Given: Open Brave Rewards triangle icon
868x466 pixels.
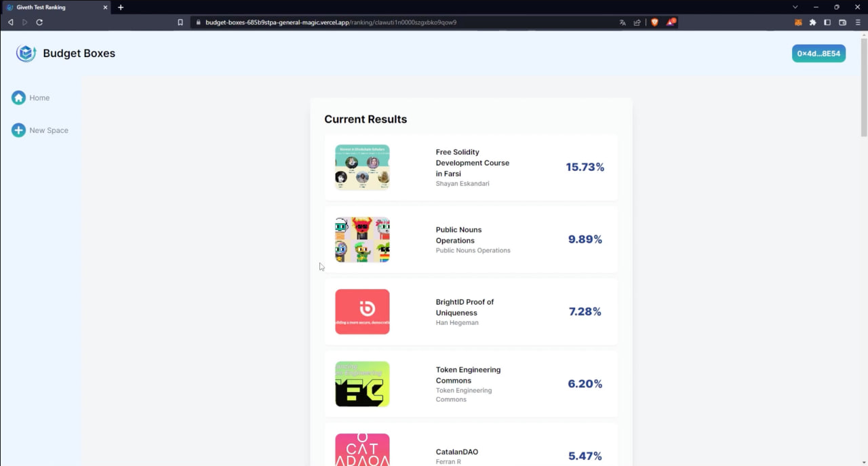Looking at the screenshot, I should [x=671, y=22].
